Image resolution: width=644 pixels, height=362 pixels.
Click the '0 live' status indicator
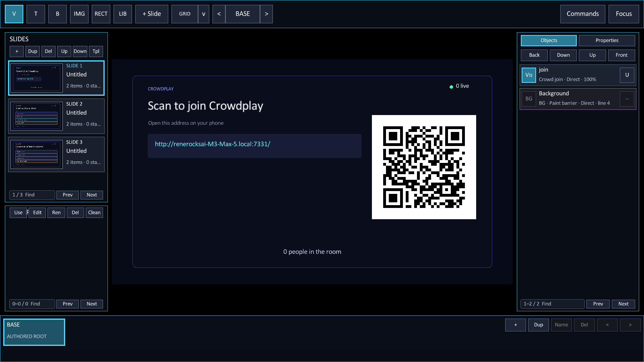(x=459, y=86)
